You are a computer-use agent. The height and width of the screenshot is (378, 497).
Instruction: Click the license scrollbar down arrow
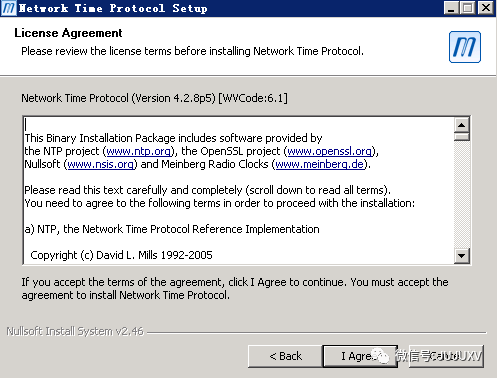coord(462,256)
